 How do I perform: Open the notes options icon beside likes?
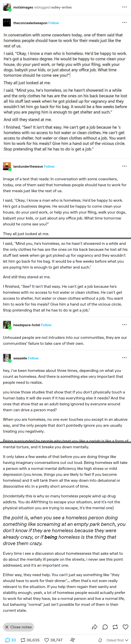point(73,640)
